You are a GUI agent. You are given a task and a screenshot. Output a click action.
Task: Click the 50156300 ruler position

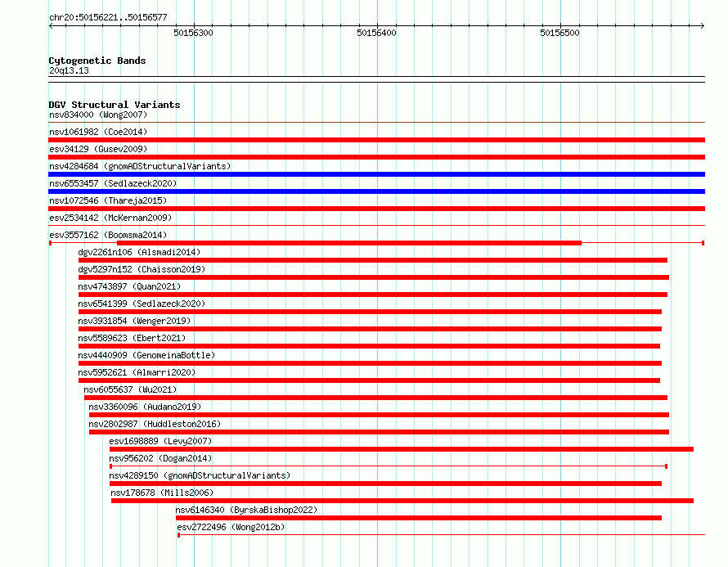193,33
